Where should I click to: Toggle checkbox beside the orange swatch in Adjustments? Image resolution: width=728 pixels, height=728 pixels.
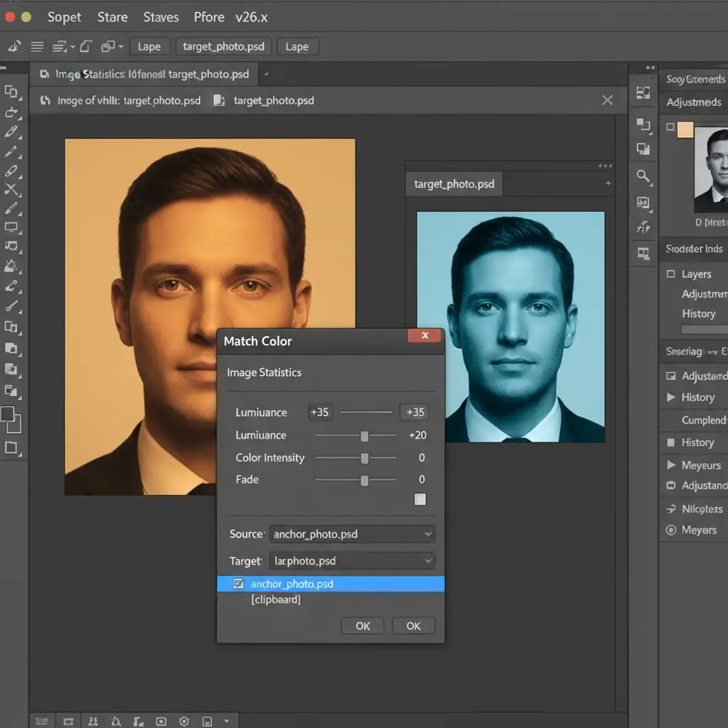670,127
